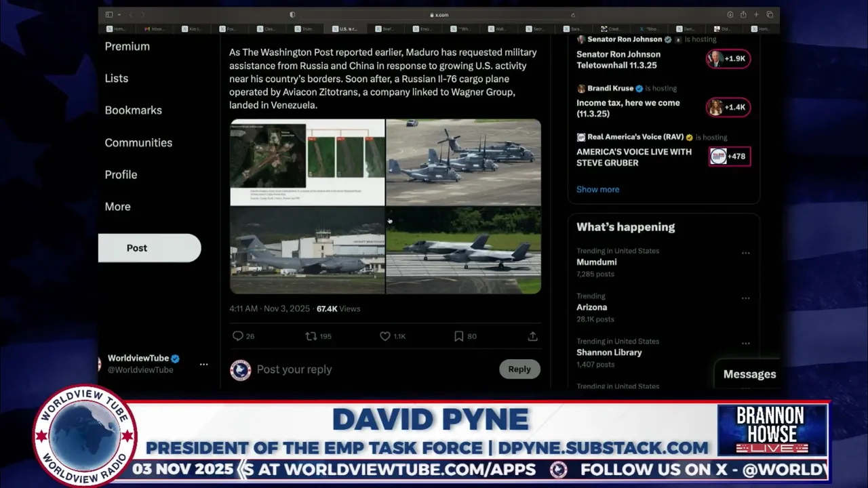The height and width of the screenshot is (488, 868).
Task: Open WorldviewTube account menu three dots
Action: pos(203,364)
